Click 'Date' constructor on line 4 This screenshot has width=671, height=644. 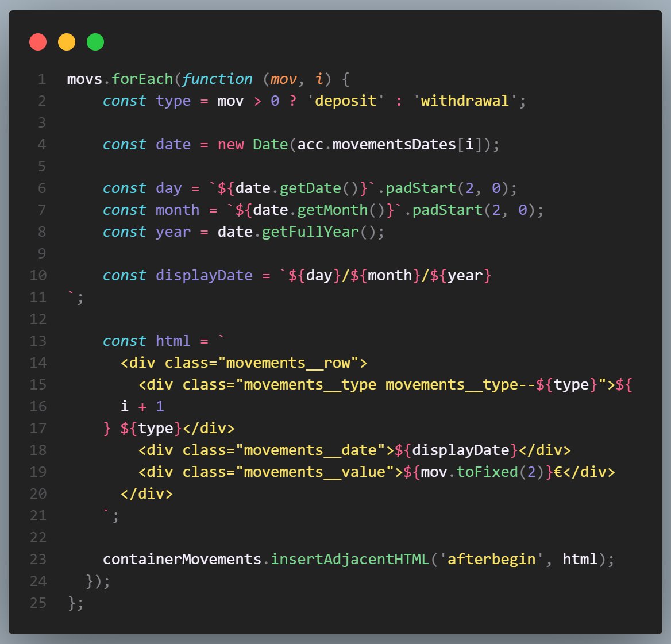271,145
